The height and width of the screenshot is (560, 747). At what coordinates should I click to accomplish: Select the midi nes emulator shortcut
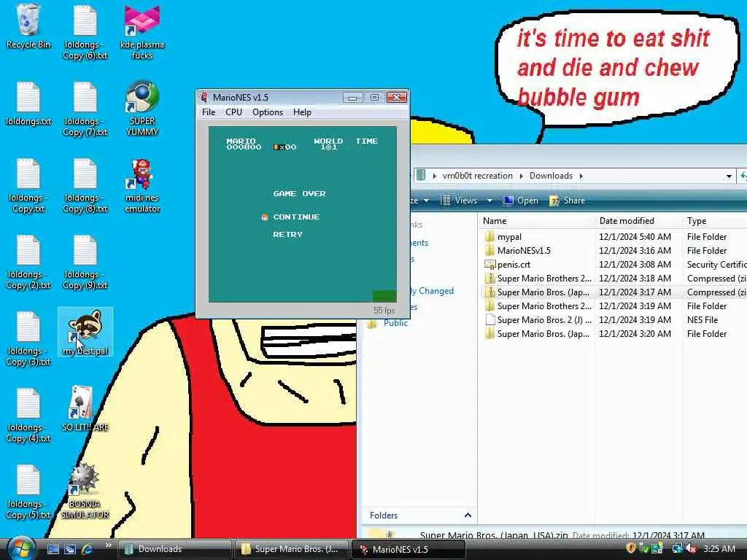pyautogui.click(x=142, y=186)
